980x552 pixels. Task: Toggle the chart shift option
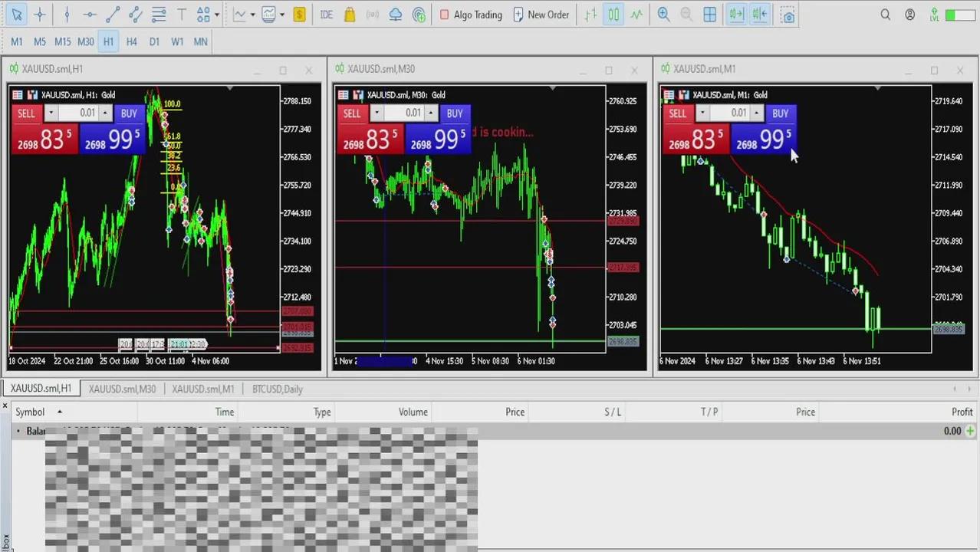(759, 15)
